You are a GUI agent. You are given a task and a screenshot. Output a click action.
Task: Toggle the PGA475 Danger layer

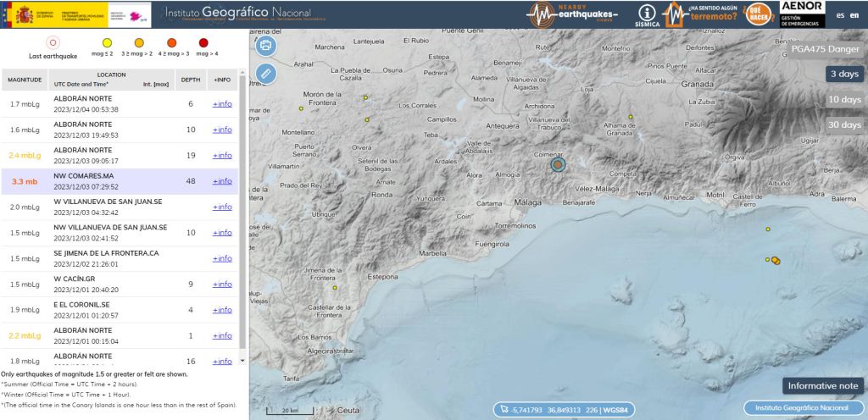825,49
